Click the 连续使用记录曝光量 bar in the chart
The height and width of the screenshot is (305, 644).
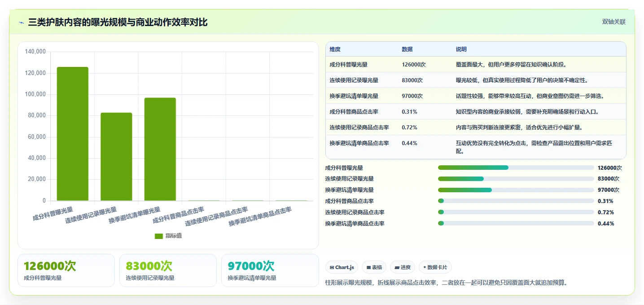[116, 157]
